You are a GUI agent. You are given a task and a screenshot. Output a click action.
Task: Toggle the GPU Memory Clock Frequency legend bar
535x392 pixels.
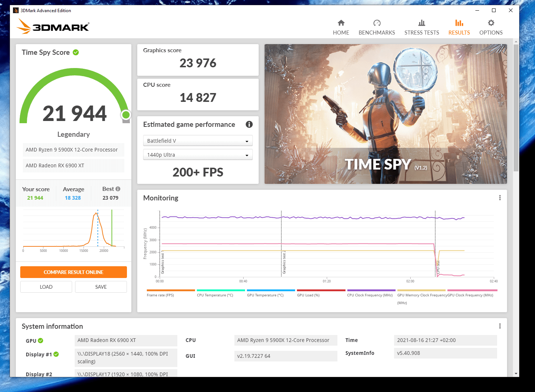(x=421, y=290)
